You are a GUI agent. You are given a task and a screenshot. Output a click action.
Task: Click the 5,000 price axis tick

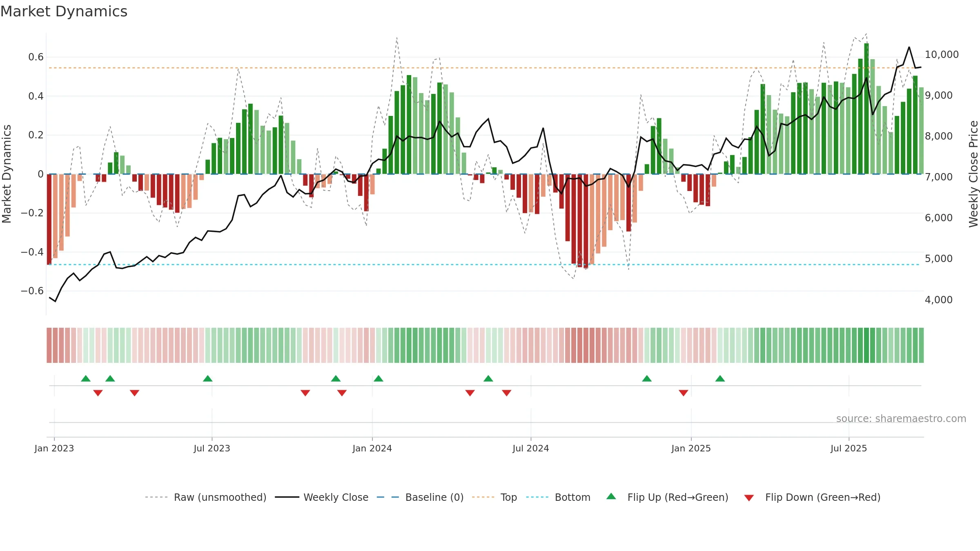point(939,259)
